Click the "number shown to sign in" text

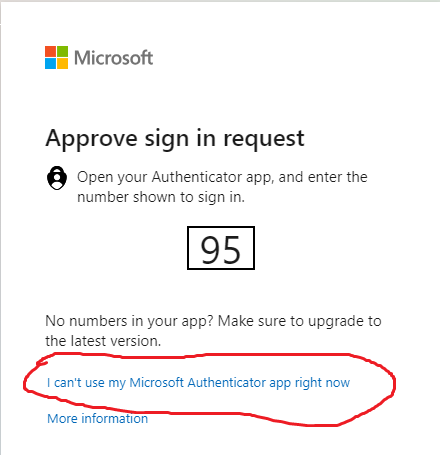coord(161,197)
